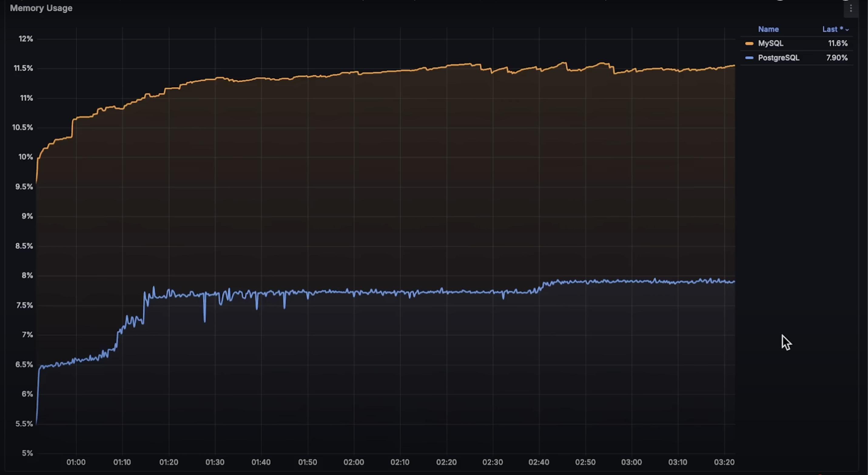Click the MySQL 11.6% legend value

point(838,43)
